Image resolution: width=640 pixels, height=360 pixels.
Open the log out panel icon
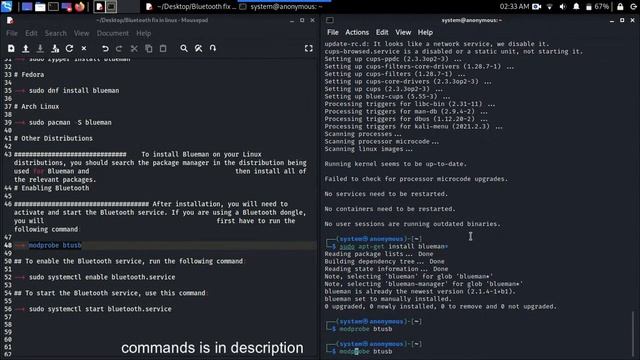coord(633,7)
